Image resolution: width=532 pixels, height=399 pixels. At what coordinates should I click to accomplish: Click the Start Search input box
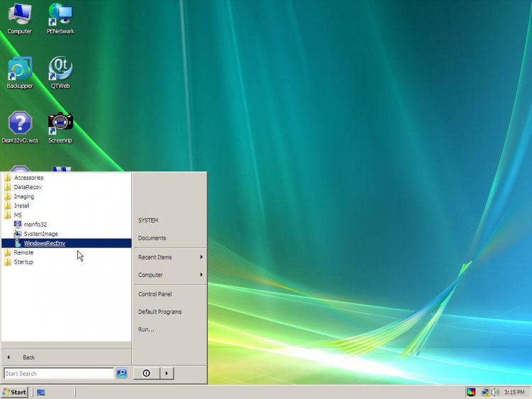[59, 373]
